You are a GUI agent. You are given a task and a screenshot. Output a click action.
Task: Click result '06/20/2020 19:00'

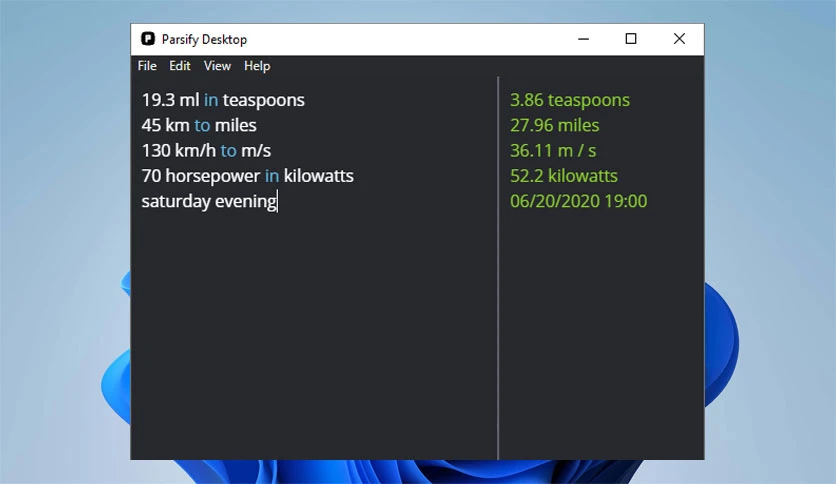[x=578, y=201]
